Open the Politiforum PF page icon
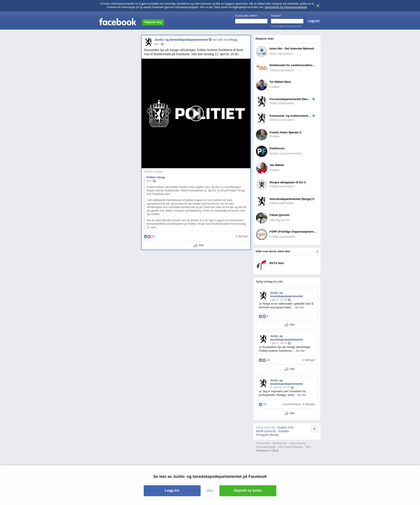Screen dimensions: 420x505 click(261, 151)
